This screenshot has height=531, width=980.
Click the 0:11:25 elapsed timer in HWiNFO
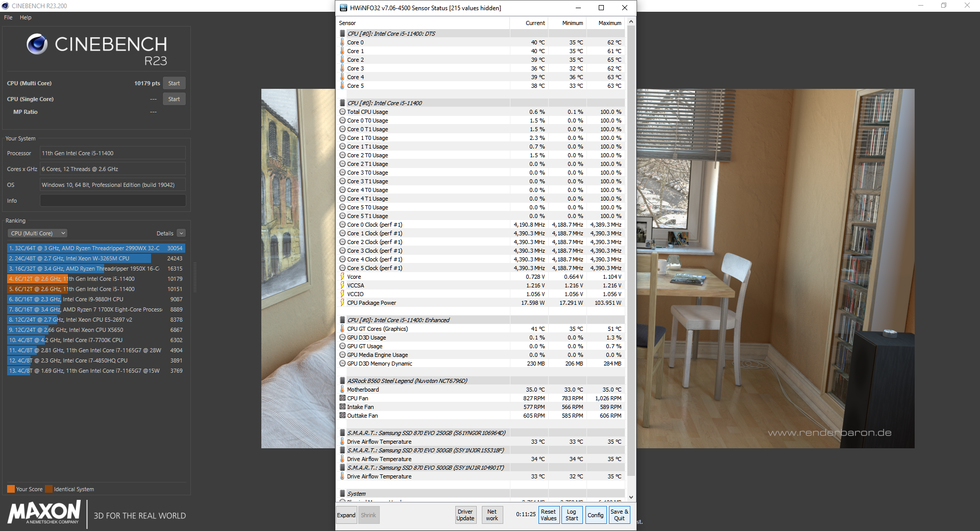tap(526, 515)
